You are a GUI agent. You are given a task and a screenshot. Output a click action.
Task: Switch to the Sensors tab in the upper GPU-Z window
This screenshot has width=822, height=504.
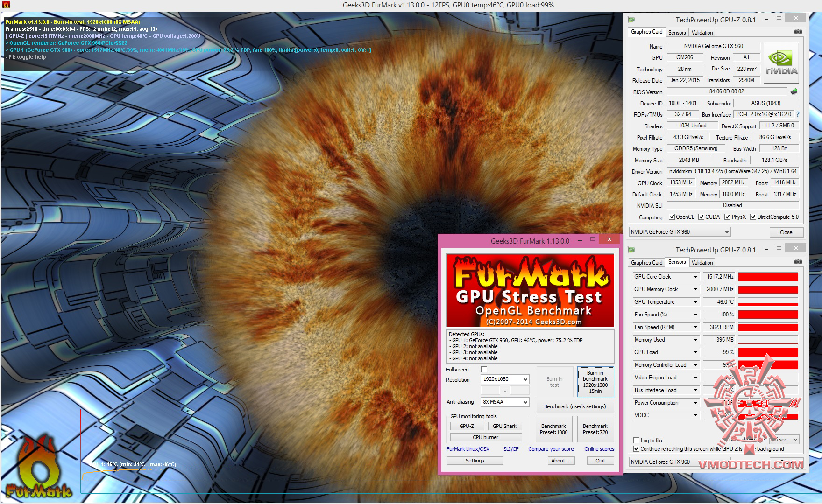coord(677,33)
